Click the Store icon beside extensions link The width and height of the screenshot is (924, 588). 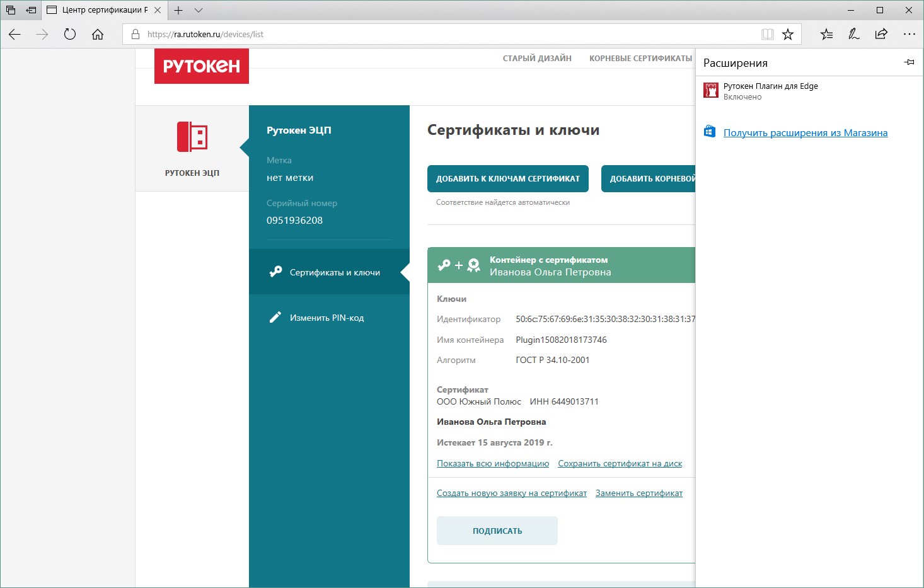click(x=710, y=132)
